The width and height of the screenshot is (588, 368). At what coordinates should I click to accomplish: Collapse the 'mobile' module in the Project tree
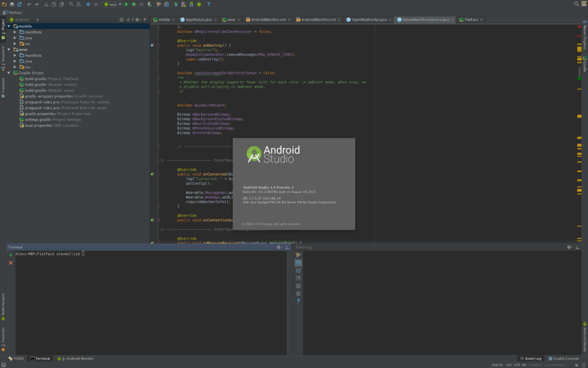tap(9, 26)
